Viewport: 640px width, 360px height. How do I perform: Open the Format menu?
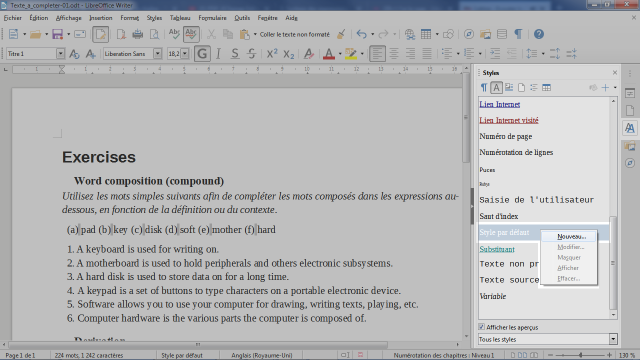(129, 18)
